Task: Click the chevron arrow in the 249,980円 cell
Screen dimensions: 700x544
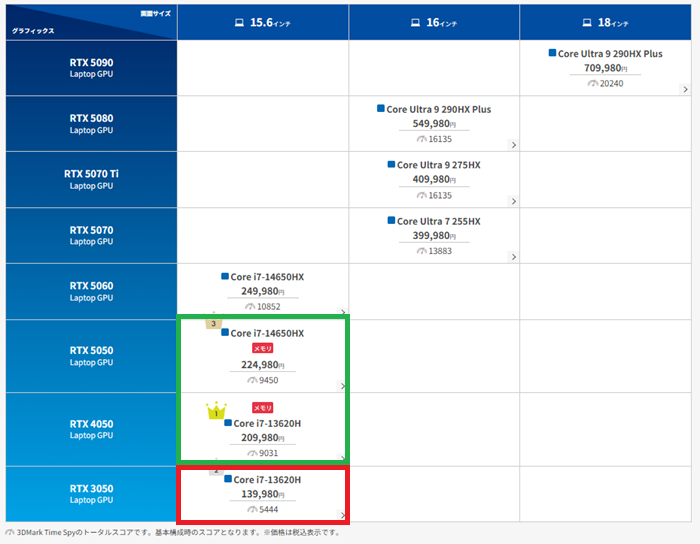Action: point(343,312)
